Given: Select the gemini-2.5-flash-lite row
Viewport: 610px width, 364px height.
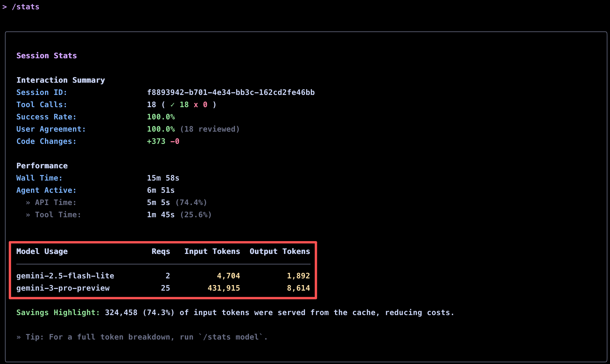Looking at the screenshot, I should tap(65, 276).
